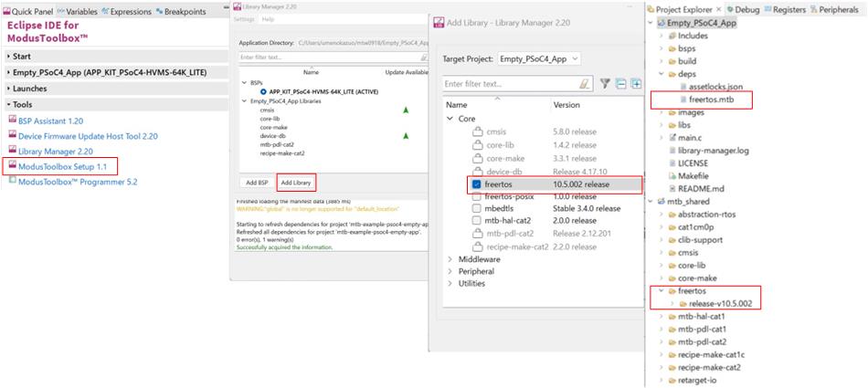
Task: Click the update available arrow for device-db
Action: [406, 136]
